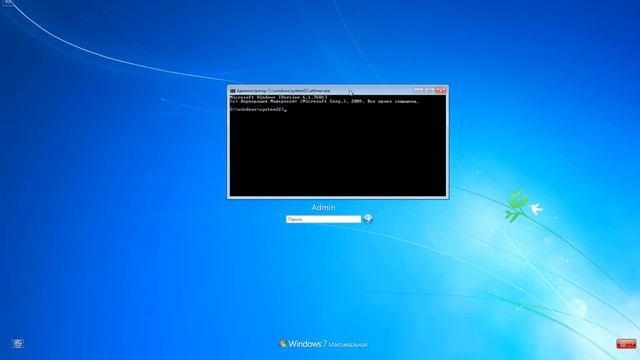Screen dimensions: 640x360
Task: Open shutdown options arrow beside power button
Action: pos(633,344)
